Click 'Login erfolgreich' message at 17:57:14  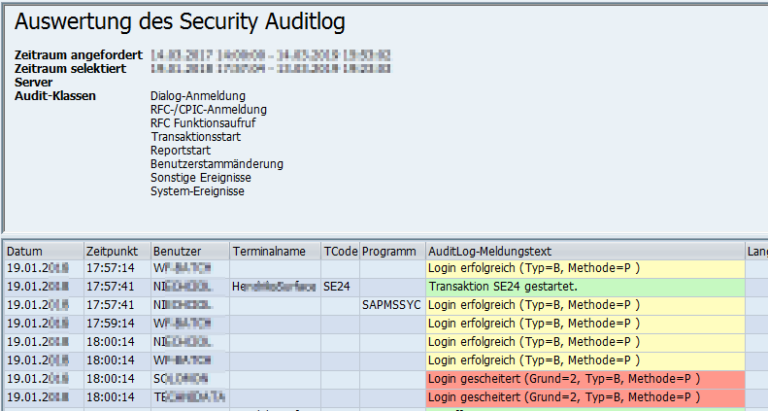pyautogui.click(x=585, y=268)
